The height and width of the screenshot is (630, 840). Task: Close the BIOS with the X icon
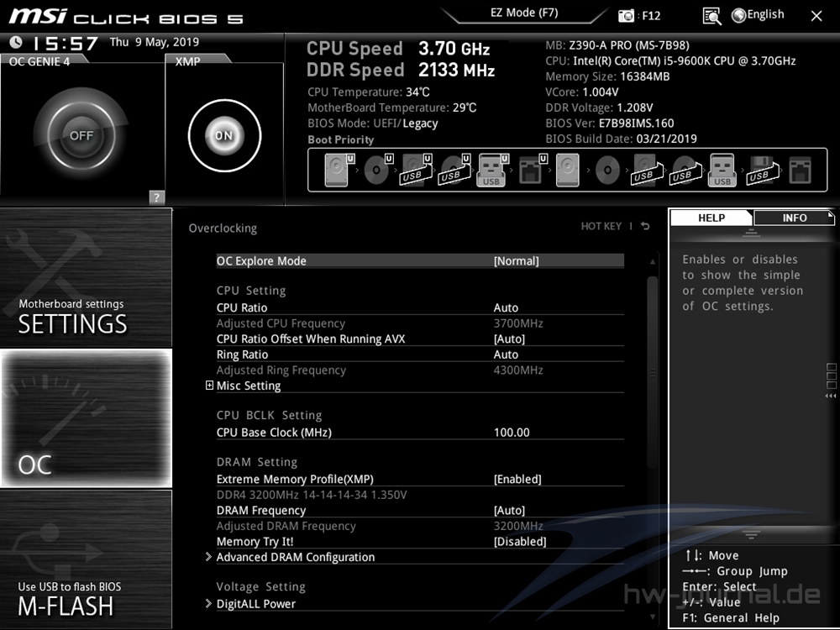pos(816,16)
